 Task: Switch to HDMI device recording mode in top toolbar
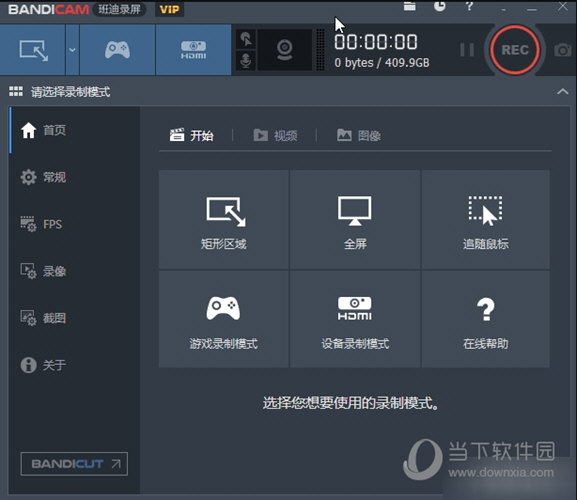pyautogui.click(x=194, y=50)
